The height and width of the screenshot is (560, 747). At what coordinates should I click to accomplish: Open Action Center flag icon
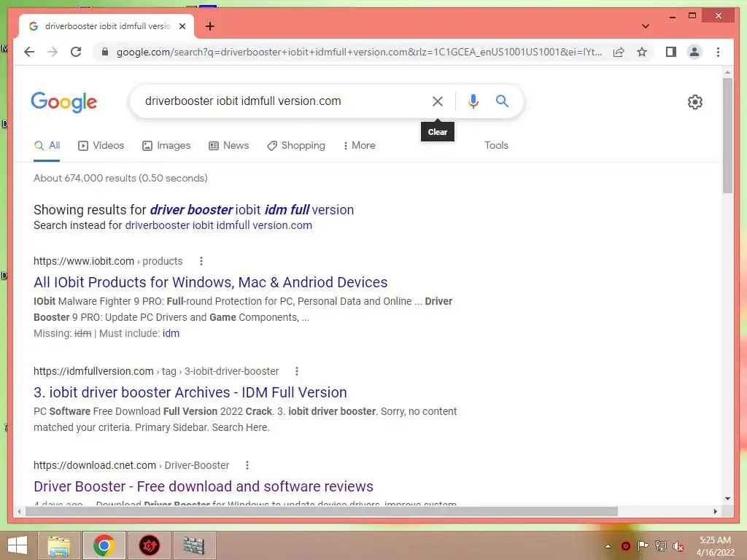pos(643,546)
